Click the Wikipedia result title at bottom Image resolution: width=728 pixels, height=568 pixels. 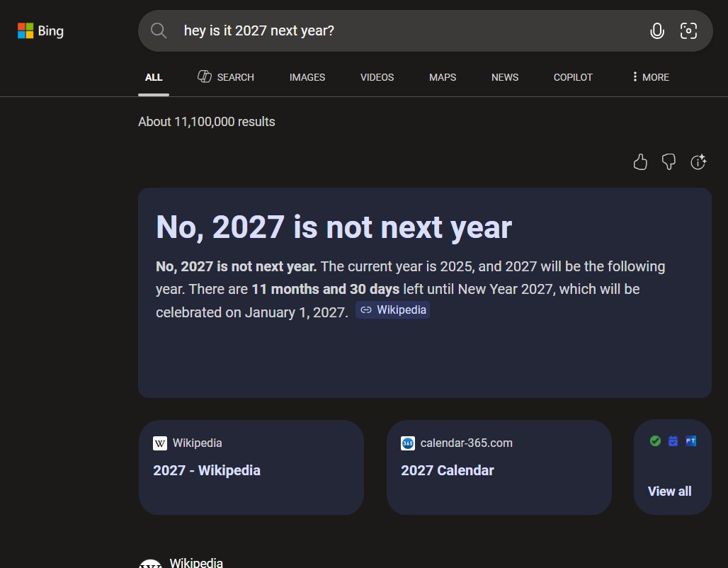[196, 562]
